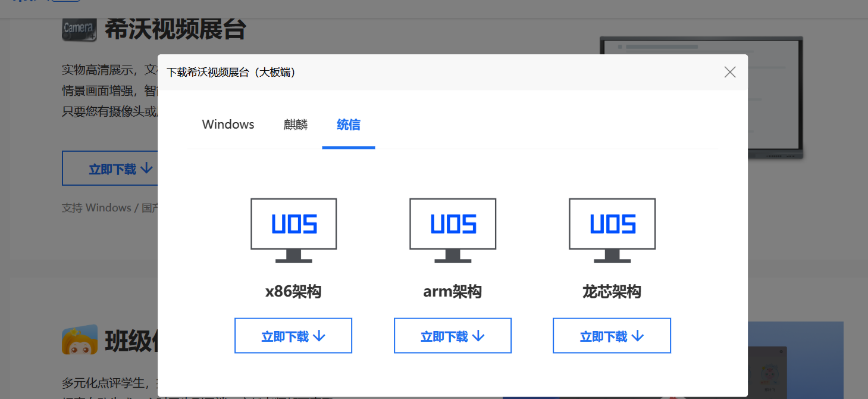Click the 班级优化大师 mascot icon
The height and width of the screenshot is (399, 868).
pyautogui.click(x=79, y=339)
